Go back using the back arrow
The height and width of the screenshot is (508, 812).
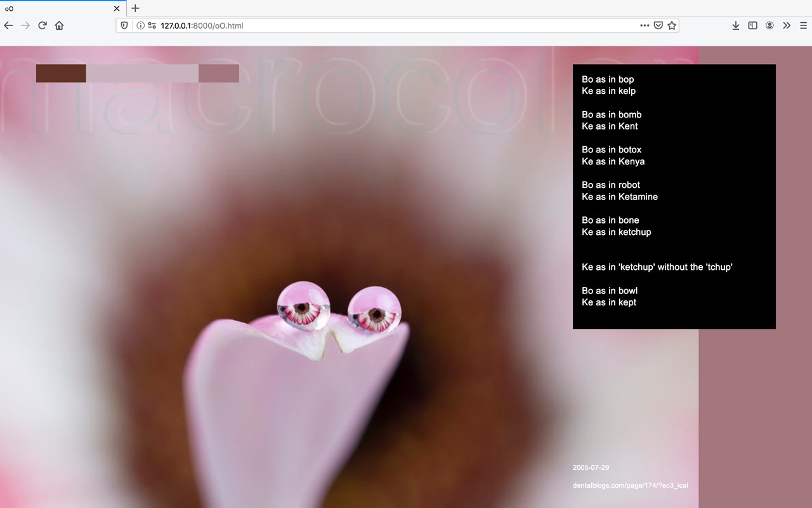(x=8, y=25)
